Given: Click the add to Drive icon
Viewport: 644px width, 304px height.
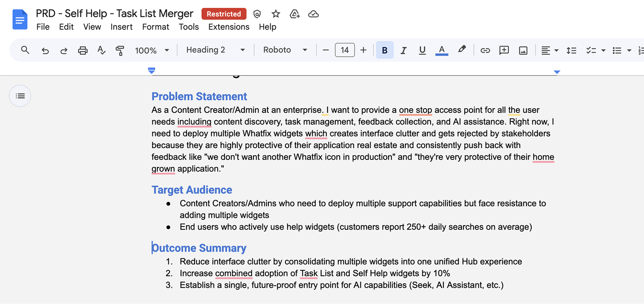Looking at the screenshot, I should click(295, 14).
